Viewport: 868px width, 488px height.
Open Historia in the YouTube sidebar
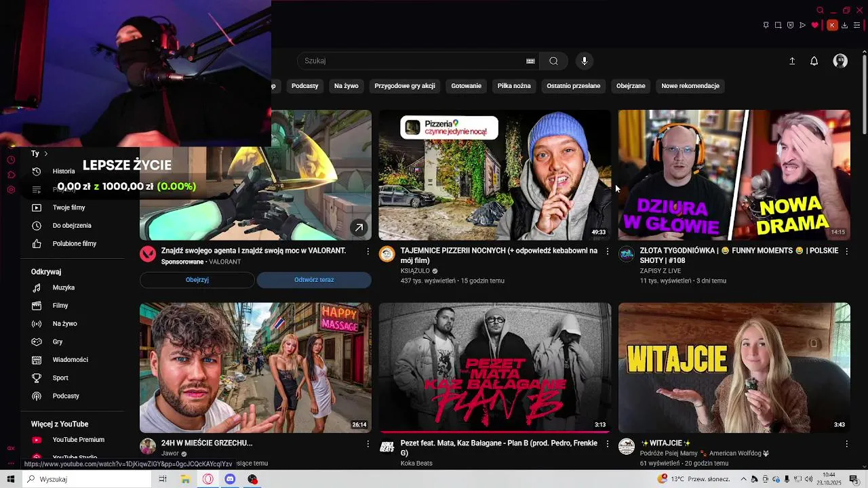(64, 171)
